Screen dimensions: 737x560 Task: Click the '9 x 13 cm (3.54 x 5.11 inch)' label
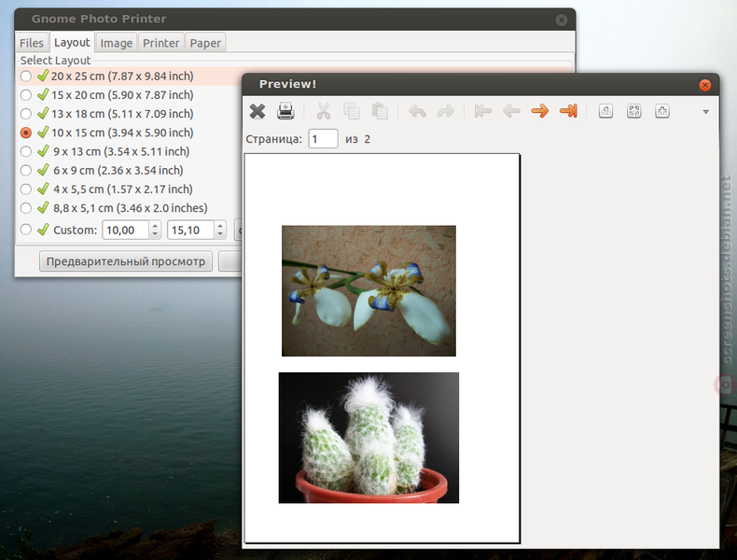121,152
